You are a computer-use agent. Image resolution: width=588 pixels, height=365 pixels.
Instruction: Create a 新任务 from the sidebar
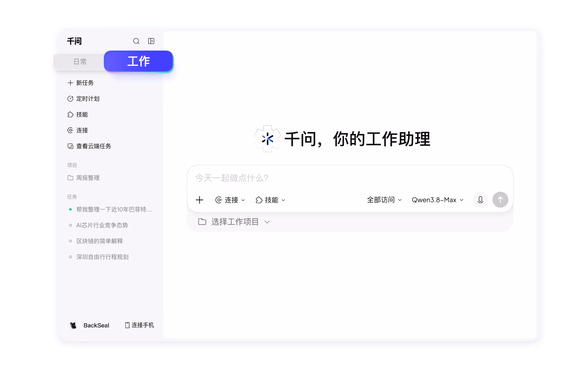point(81,83)
